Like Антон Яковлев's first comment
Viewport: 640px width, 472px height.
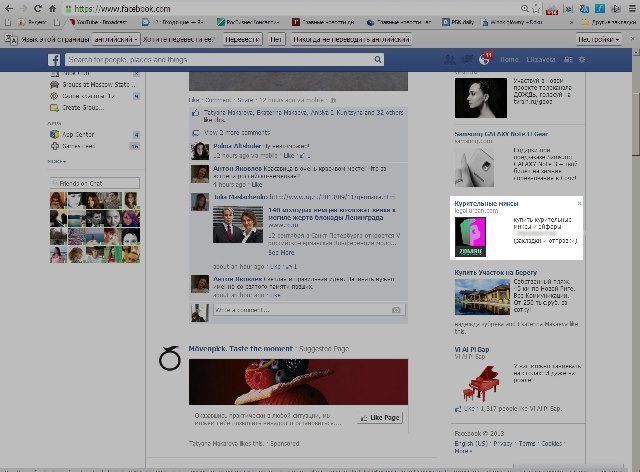(x=257, y=185)
